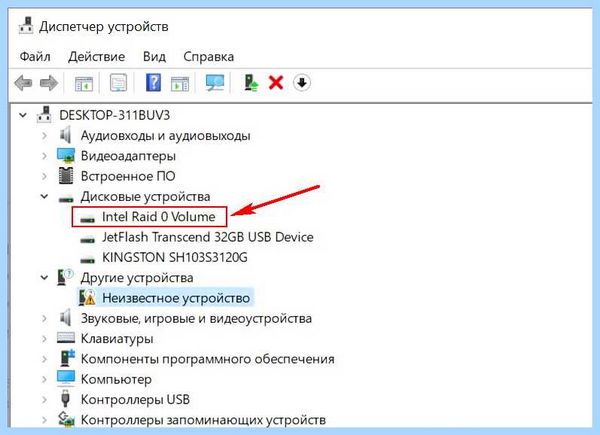The height and width of the screenshot is (435, 600).
Task: Click the Update driver icon with green arrow
Action: tap(251, 83)
